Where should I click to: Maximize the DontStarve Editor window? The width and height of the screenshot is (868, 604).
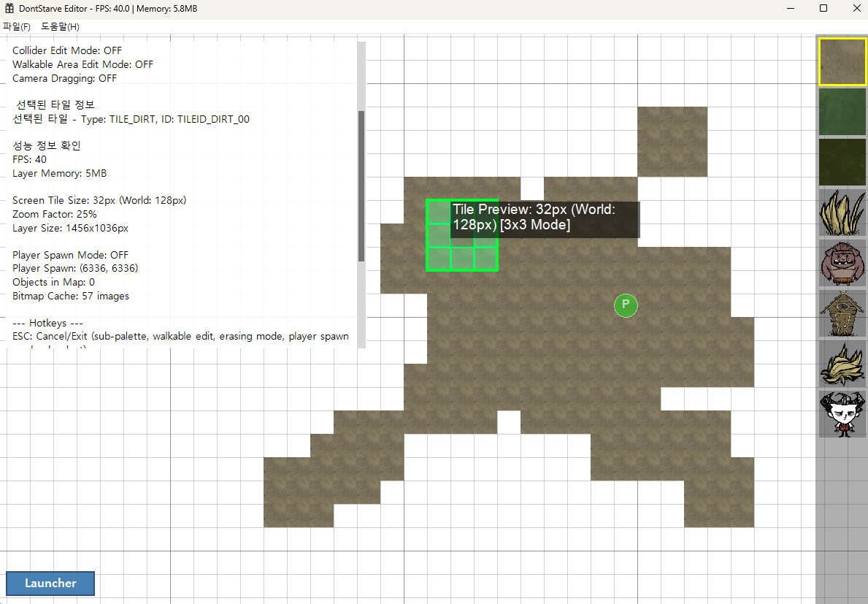click(x=823, y=8)
